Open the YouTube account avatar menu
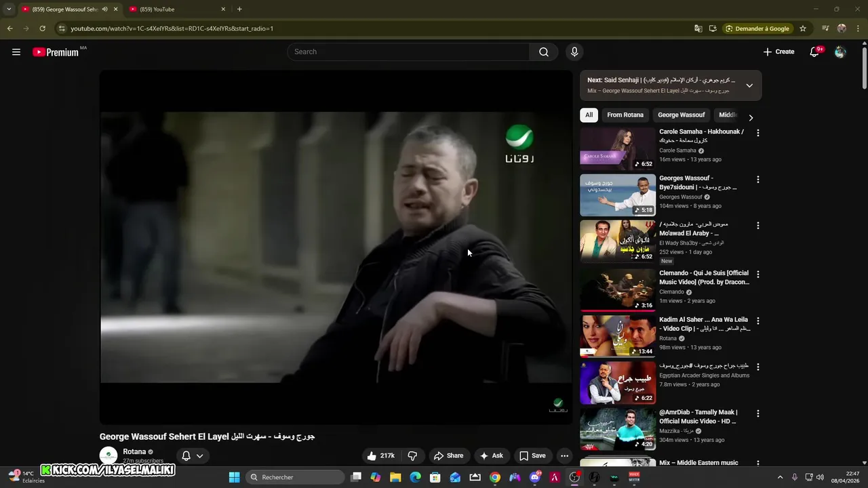This screenshot has width=868, height=488. click(x=840, y=52)
